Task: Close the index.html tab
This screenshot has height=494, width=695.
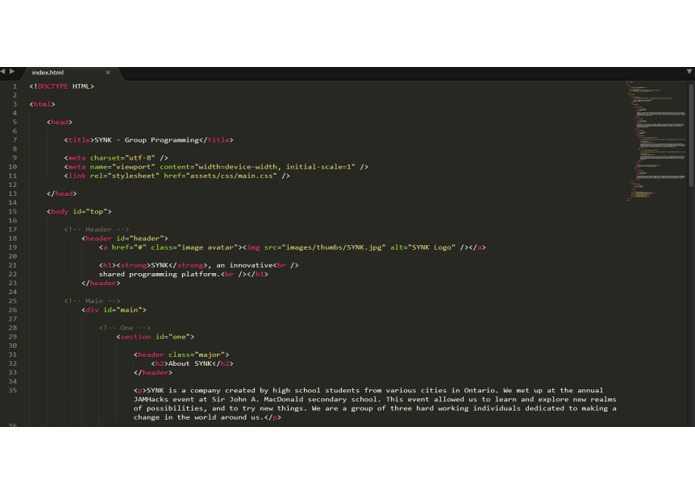Action: point(108,72)
